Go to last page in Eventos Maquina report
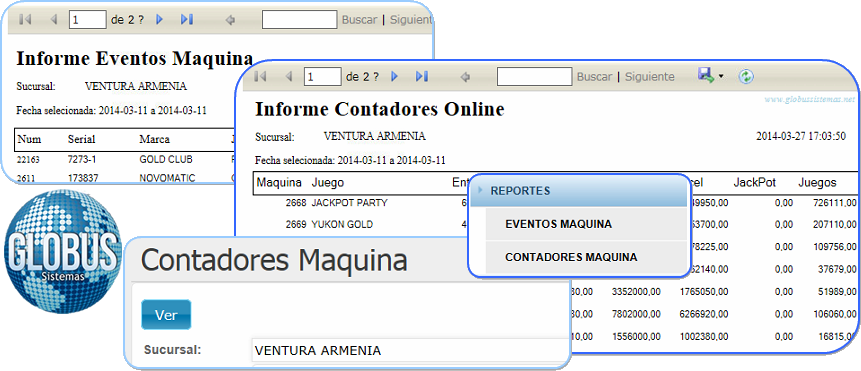The width and height of the screenshot is (861, 371). [x=187, y=20]
